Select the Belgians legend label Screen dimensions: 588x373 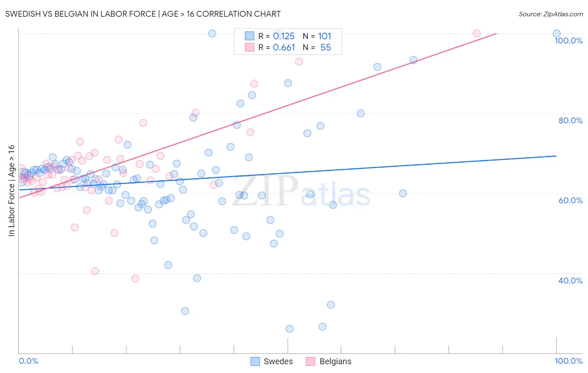point(335,362)
